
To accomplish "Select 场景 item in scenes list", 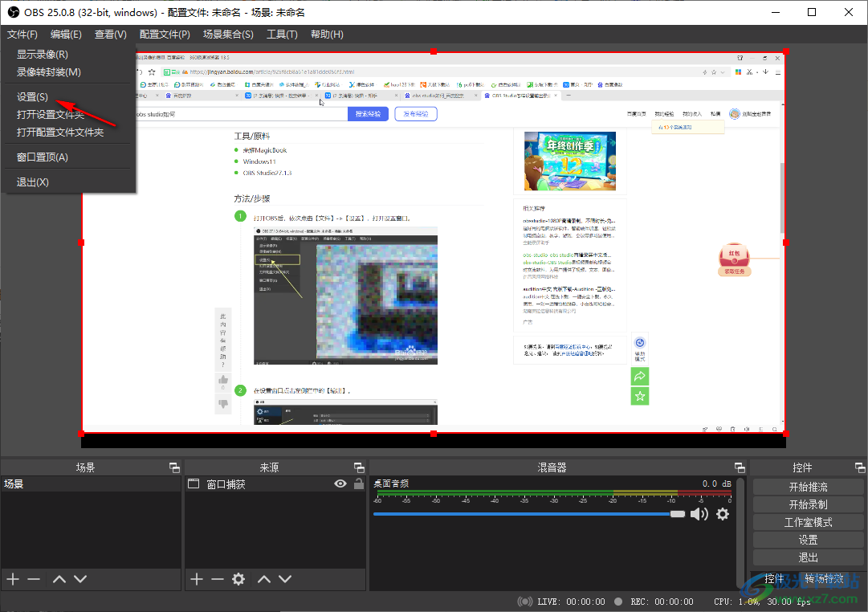I will click(91, 483).
